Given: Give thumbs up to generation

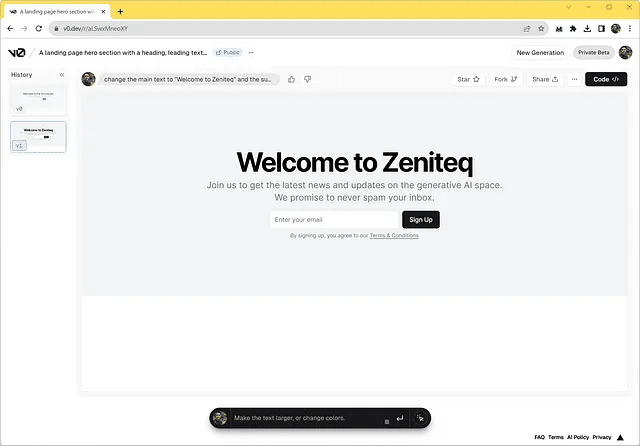Looking at the screenshot, I should (291, 79).
